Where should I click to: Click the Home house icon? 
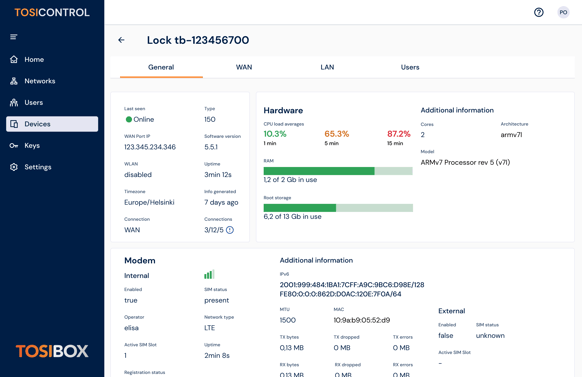[x=14, y=59]
